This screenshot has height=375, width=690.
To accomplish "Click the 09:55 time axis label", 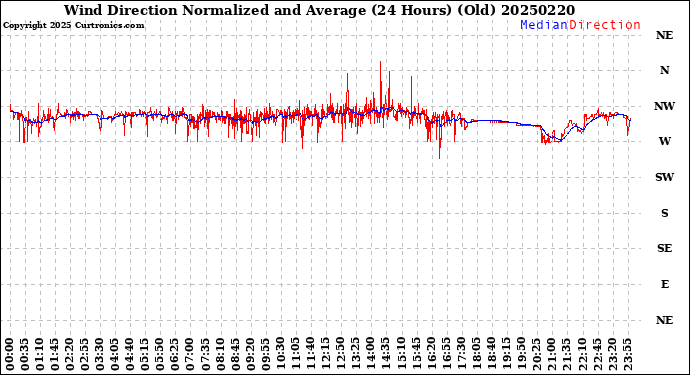I will click(265, 355).
